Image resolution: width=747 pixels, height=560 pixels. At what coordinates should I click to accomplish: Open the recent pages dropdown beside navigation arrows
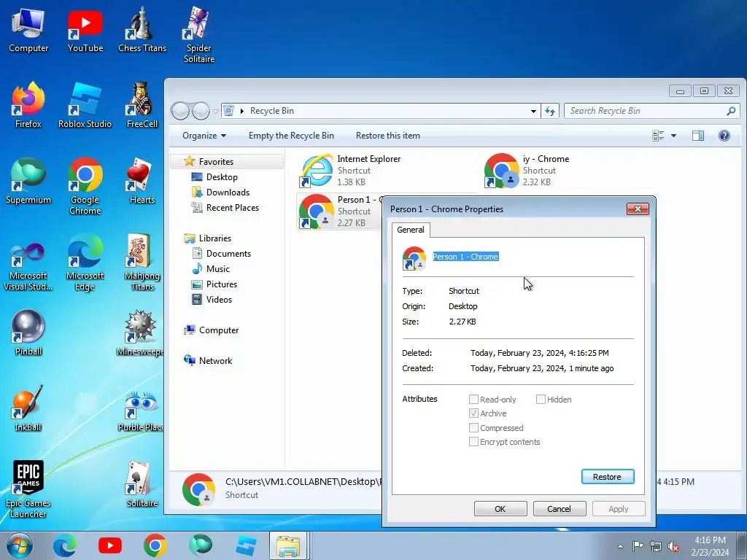click(x=215, y=111)
